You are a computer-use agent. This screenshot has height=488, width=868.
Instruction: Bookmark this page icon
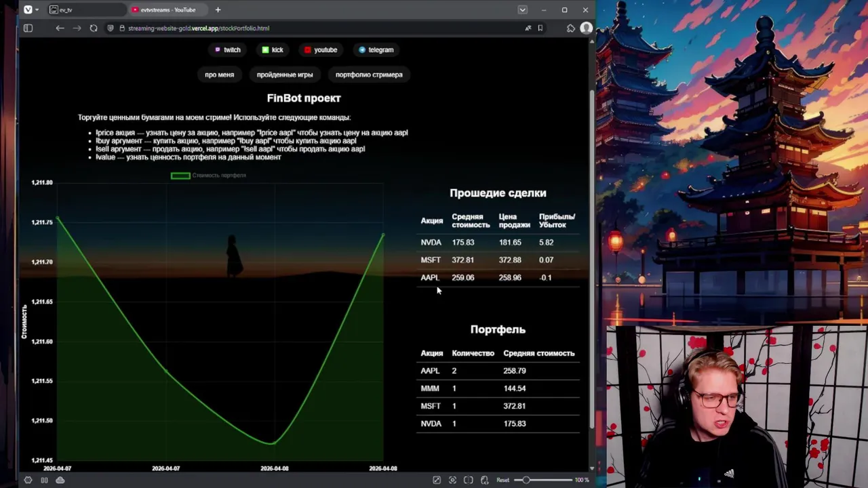(x=540, y=28)
